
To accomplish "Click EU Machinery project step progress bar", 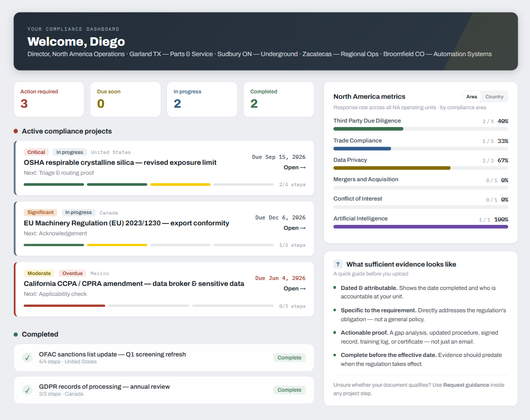I will 149,245.
